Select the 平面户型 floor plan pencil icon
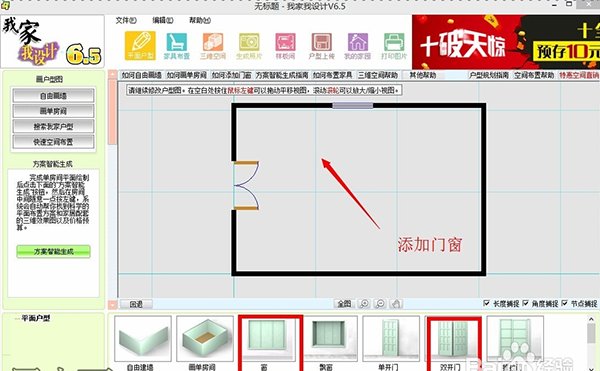 pos(140,45)
